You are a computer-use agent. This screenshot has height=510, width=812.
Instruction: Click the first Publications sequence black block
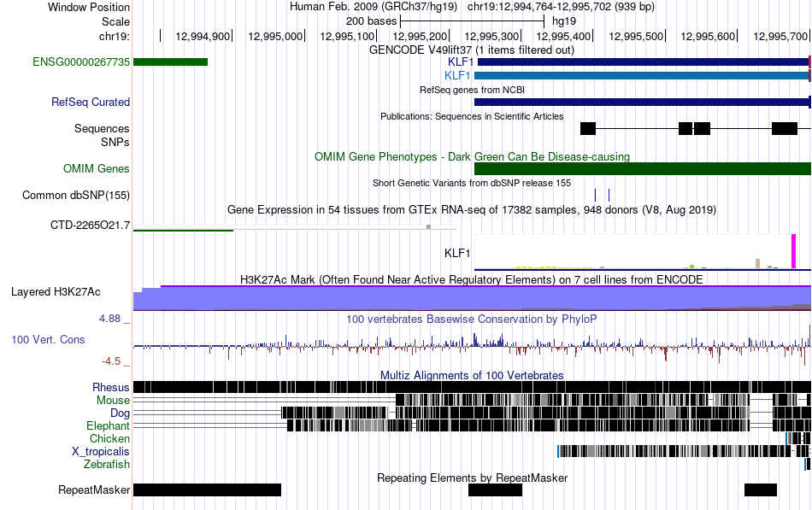(x=588, y=128)
